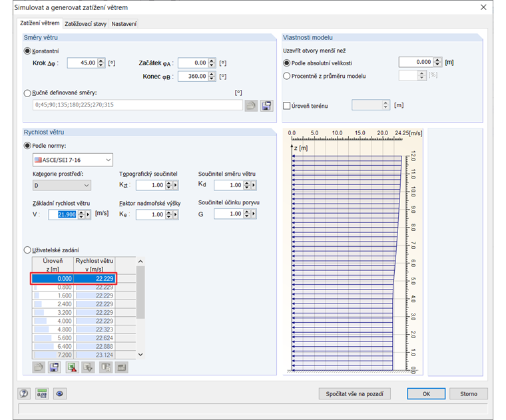
Task: Click velocity table scrollbar thumb
Action: point(140,292)
